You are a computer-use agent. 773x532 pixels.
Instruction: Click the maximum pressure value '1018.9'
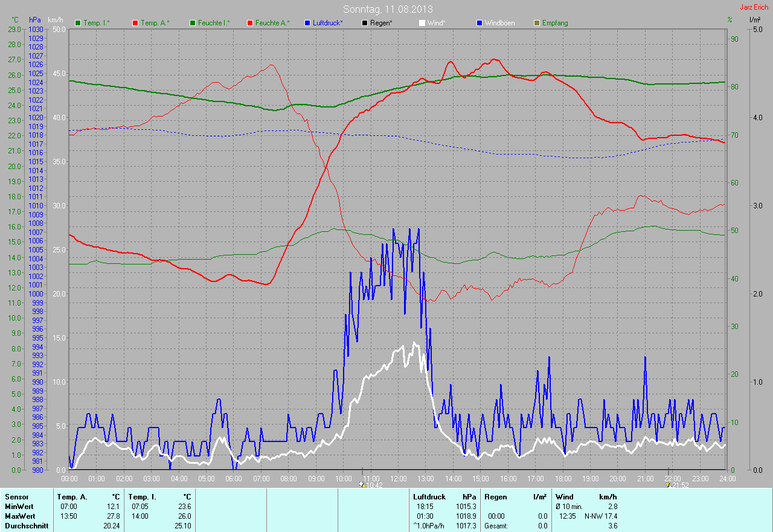[x=465, y=516]
